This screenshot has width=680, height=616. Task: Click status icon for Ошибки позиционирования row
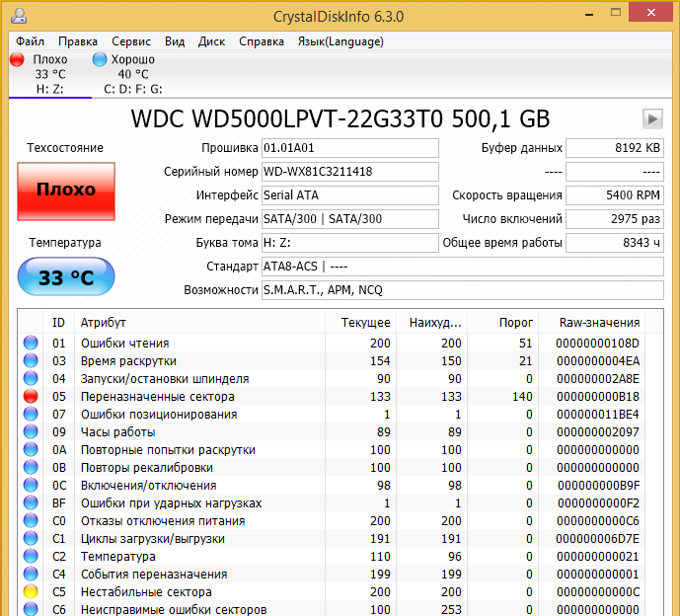coord(31,414)
